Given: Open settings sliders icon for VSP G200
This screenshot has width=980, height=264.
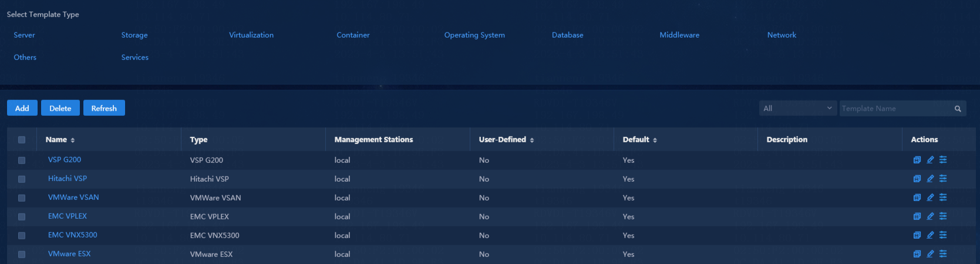Looking at the screenshot, I should pyautogui.click(x=943, y=160).
